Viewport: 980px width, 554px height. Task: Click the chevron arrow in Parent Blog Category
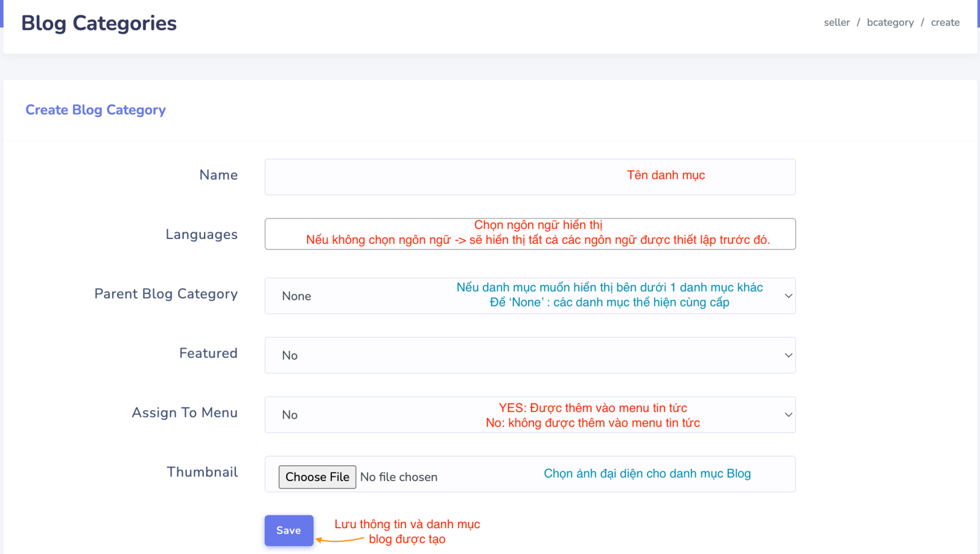pyautogui.click(x=788, y=296)
